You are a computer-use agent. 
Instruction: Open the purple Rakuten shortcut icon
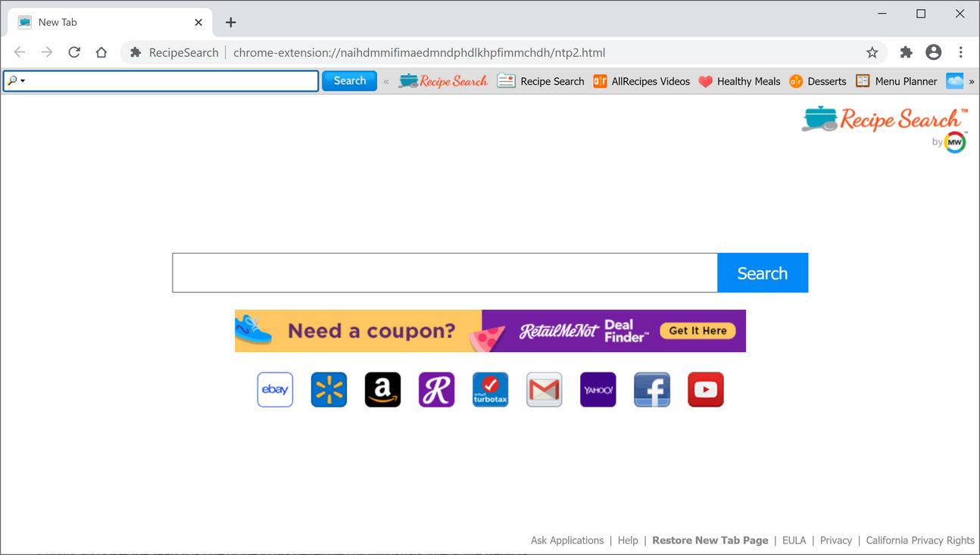point(436,389)
